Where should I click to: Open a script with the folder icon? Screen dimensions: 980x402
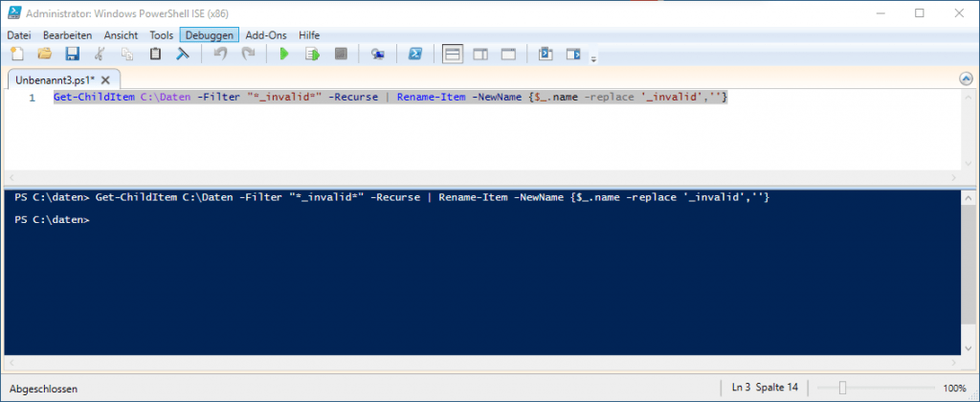tap(44, 54)
